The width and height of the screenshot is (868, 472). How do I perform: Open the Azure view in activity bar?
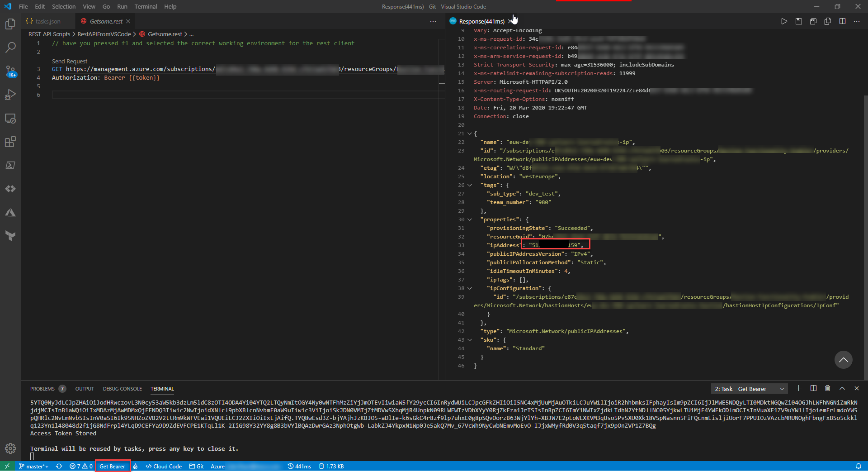pyautogui.click(x=10, y=212)
